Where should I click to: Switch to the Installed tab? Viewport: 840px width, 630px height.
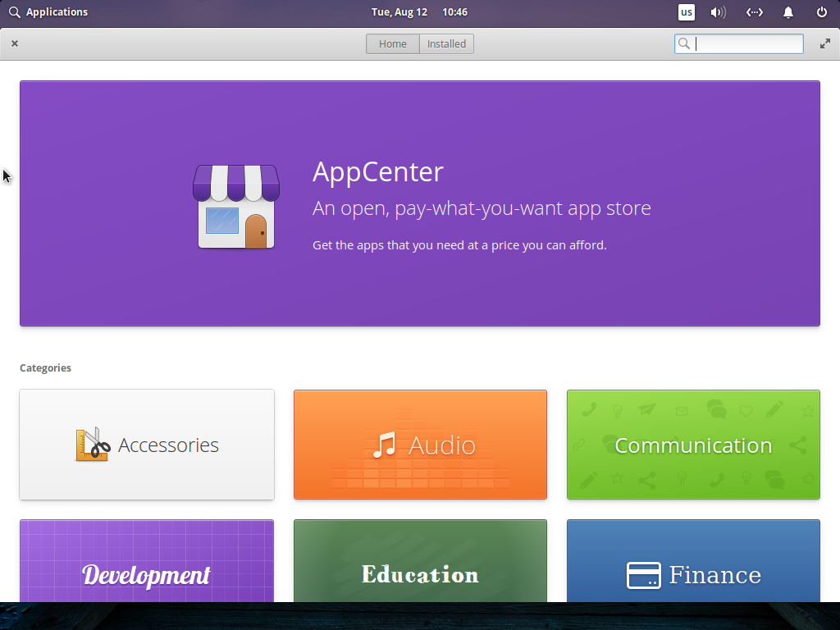(x=446, y=44)
